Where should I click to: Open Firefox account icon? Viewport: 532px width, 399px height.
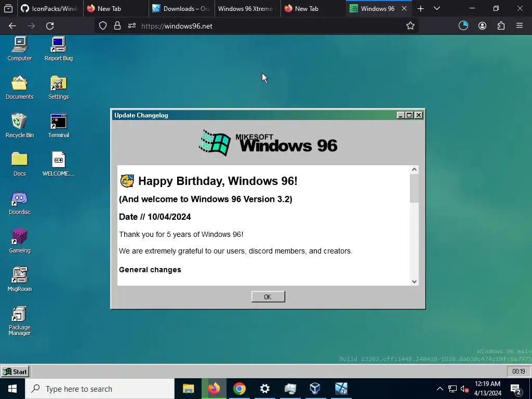click(482, 26)
